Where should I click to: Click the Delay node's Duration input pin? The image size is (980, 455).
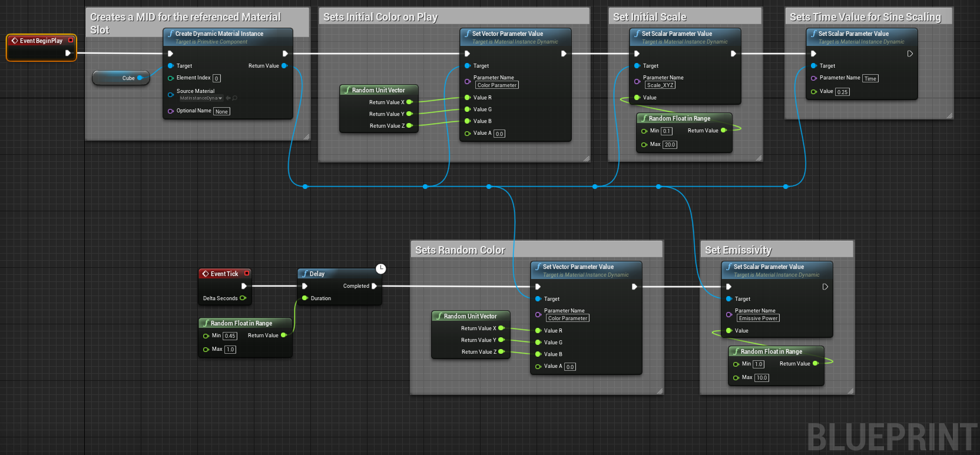304,298
